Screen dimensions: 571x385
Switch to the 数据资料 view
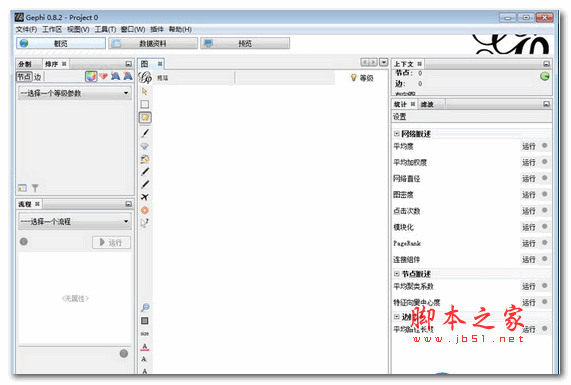click(x=153, y=43)
